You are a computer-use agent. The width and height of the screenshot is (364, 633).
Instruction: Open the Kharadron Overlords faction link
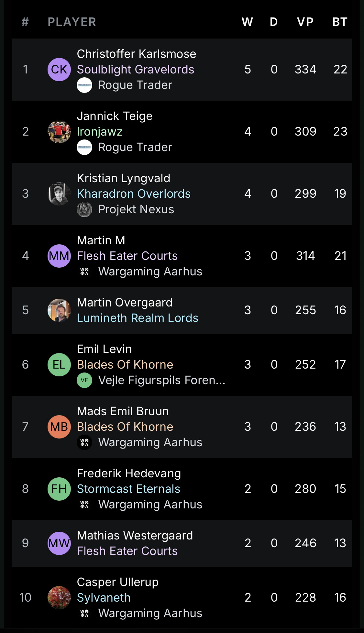click(x=134, y=194)
